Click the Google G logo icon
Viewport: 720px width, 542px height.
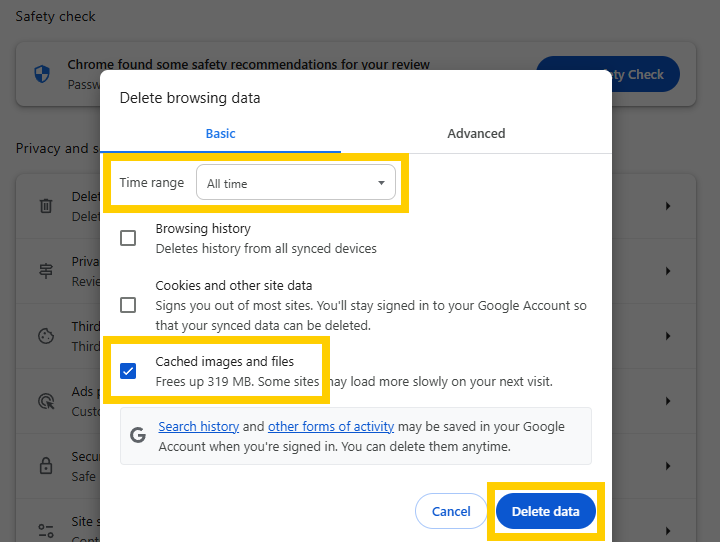(x=138, y=435)
